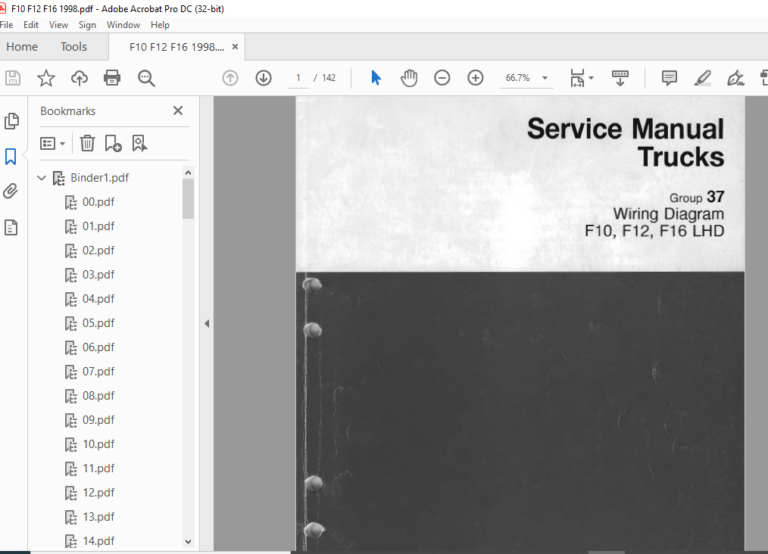Open Bookmarks options dropdown menu

click(52, 144)
